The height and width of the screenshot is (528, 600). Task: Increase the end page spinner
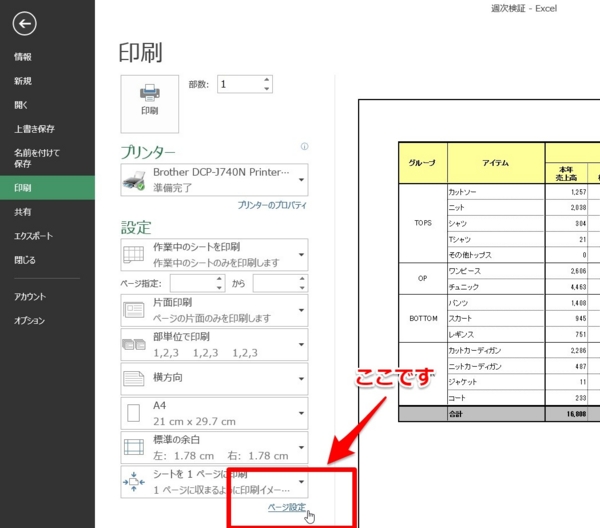pyautogui.click(x=302, y=279)
